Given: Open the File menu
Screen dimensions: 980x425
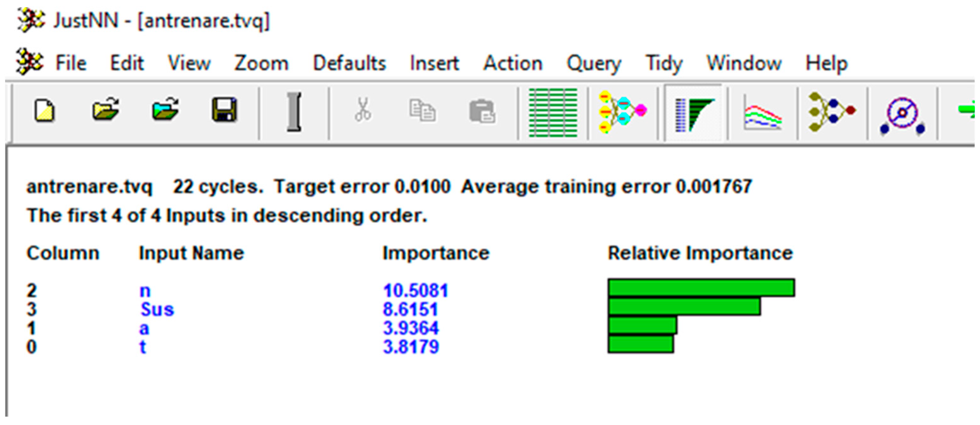Looking at the screenshot, I should [x=71, y=63].
